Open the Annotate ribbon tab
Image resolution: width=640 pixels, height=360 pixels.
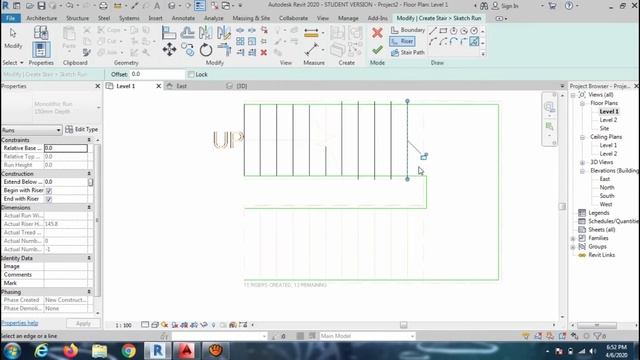point(183,18)
